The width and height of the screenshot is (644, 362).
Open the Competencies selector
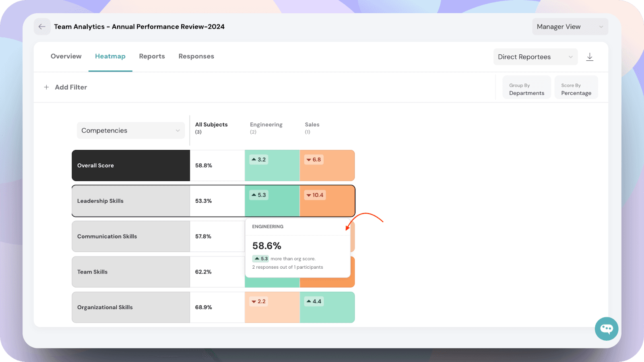tap(130, 130)
